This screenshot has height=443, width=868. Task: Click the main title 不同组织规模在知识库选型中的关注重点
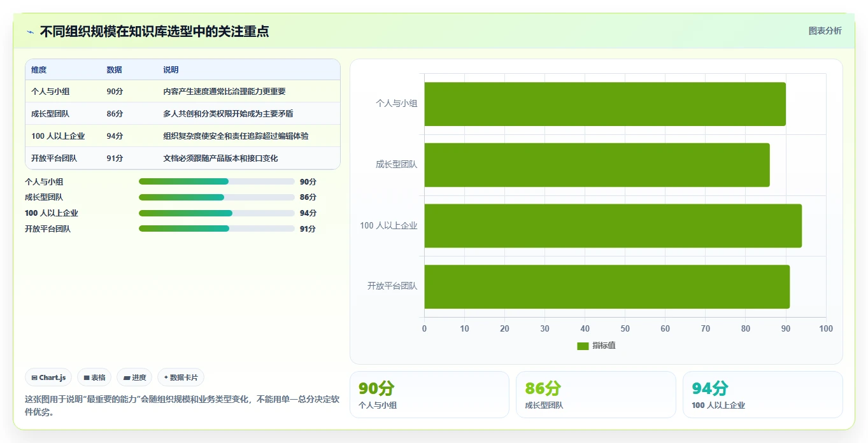(154, 32)
